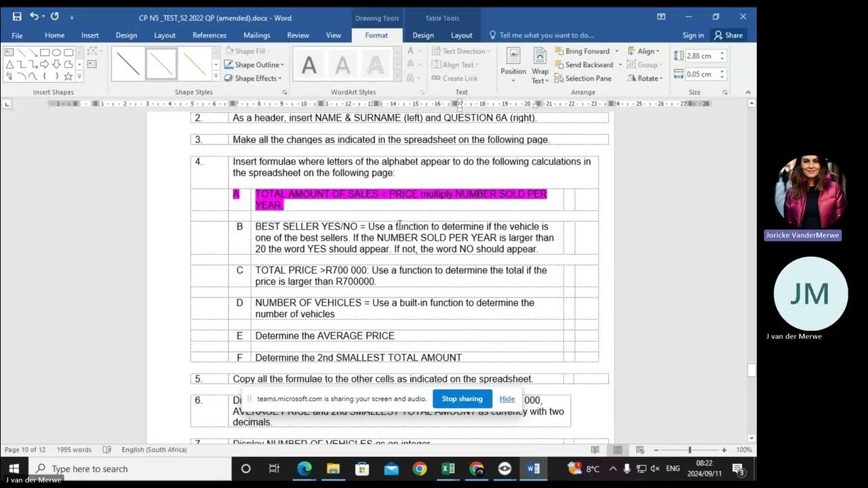Select the oval shape in Insert Shapes
The image size is (868, 488).
(56, 52)
